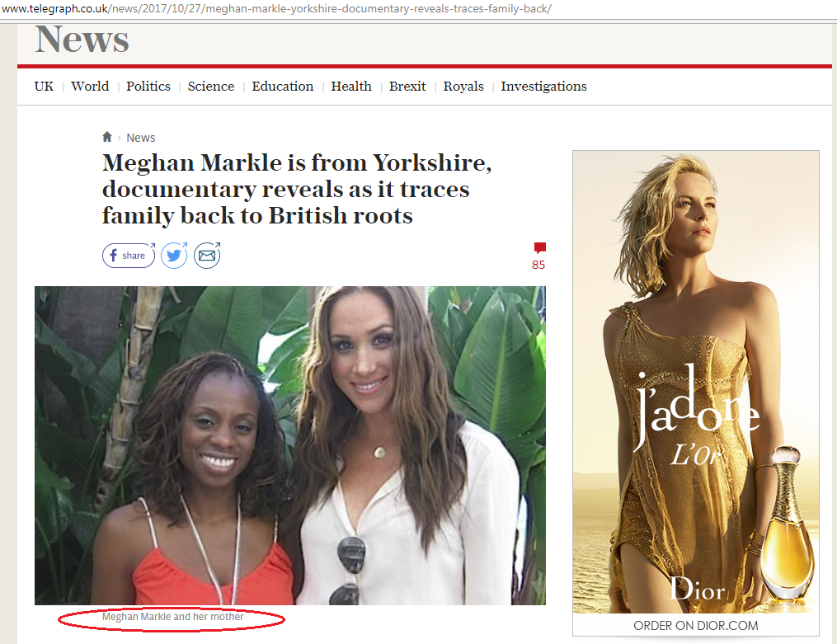Select the Health section link
This screenshot has width=837, height=644.
[x=351, y=87]
